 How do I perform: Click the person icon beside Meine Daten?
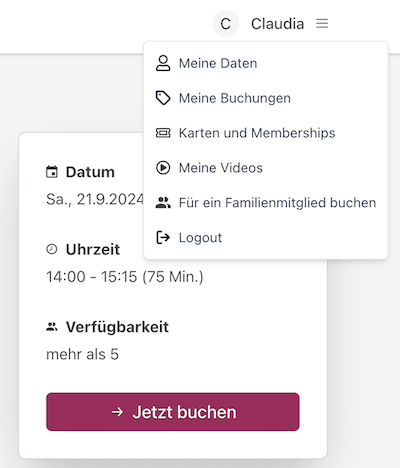pos(163,63)
